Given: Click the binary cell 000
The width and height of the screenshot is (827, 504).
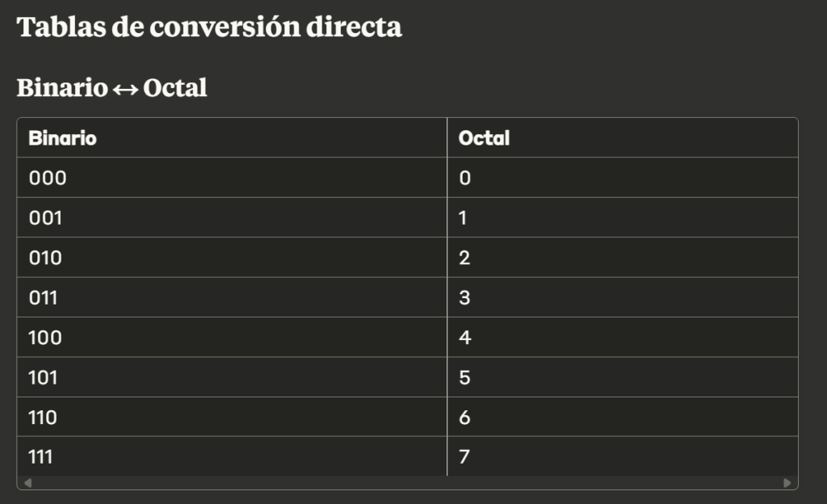Looking at the screenshot, I should (x=48, y=178).
